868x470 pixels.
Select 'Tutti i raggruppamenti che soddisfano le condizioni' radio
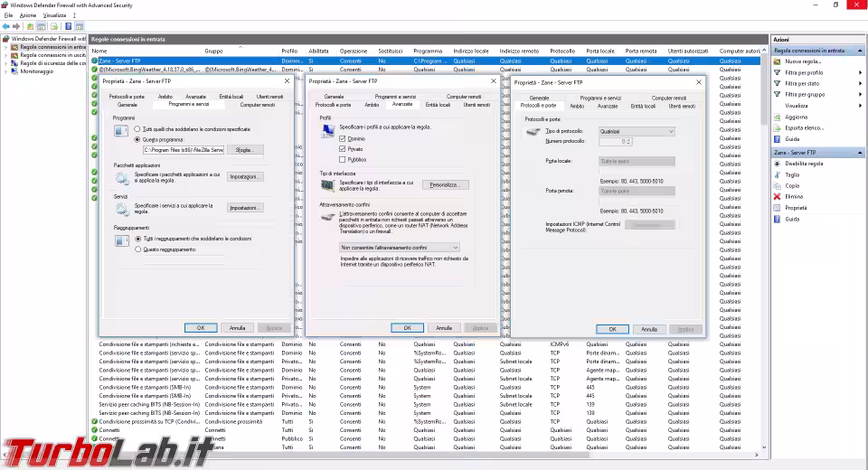137,239
